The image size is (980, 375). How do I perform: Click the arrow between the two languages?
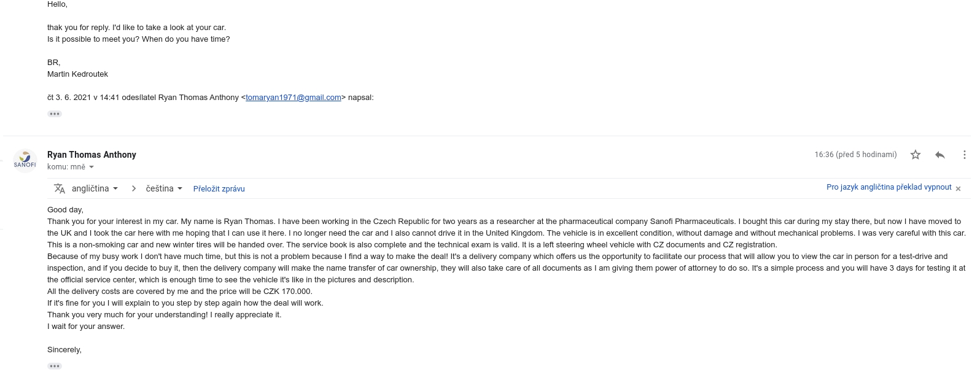tap(134, 188)
